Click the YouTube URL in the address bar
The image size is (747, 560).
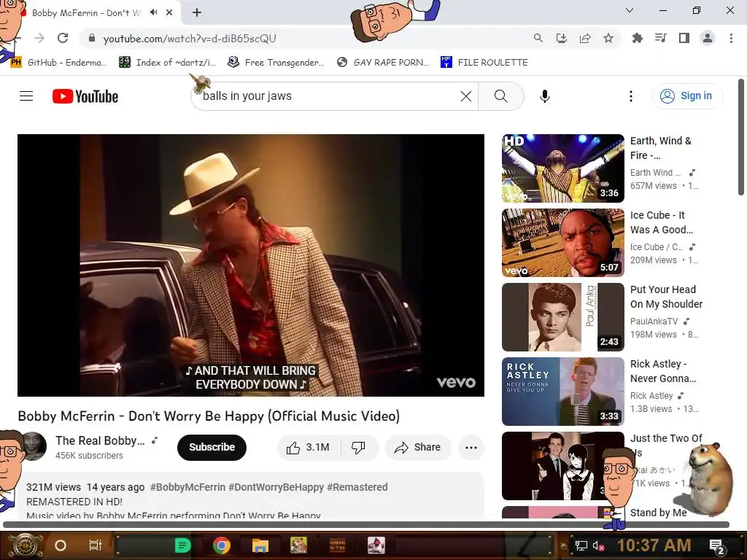(190, 39)
